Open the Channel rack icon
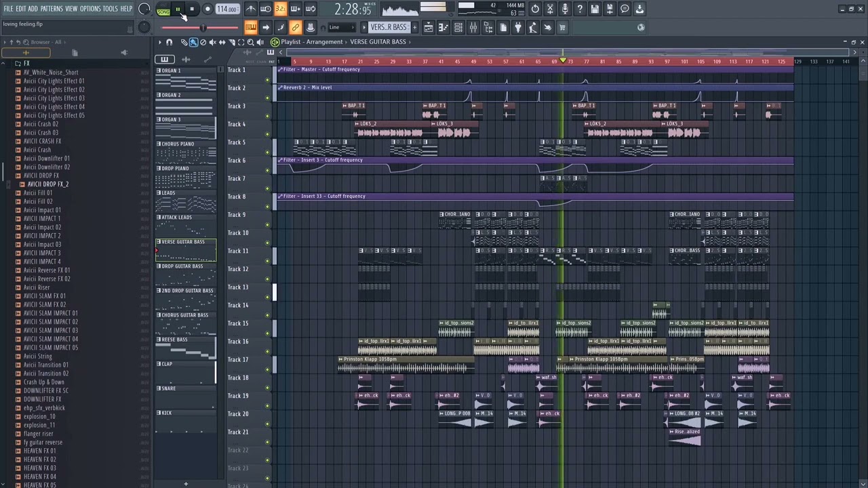This screenshot has width=868, height=488. (458, 27)
